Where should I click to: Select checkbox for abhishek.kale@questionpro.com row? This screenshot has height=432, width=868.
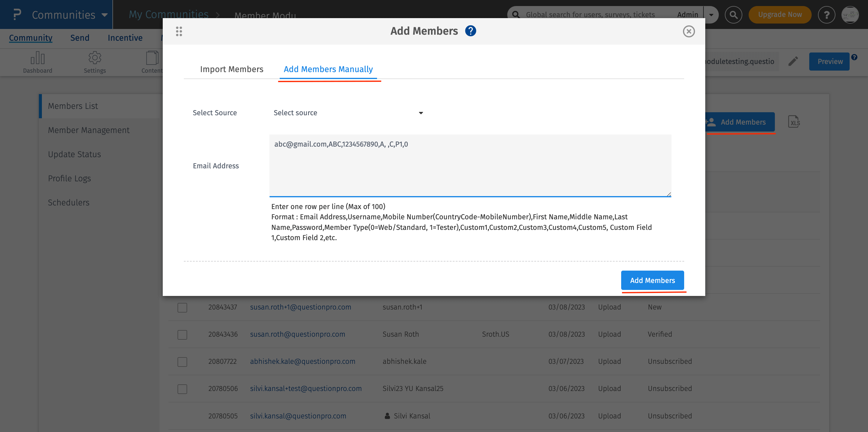(x=182, y=361)
